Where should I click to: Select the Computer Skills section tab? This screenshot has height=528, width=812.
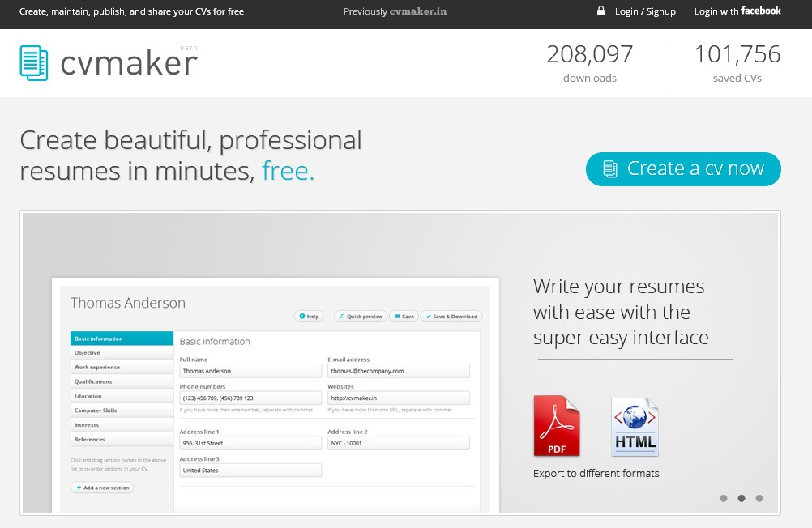click(x=122, y=411)
